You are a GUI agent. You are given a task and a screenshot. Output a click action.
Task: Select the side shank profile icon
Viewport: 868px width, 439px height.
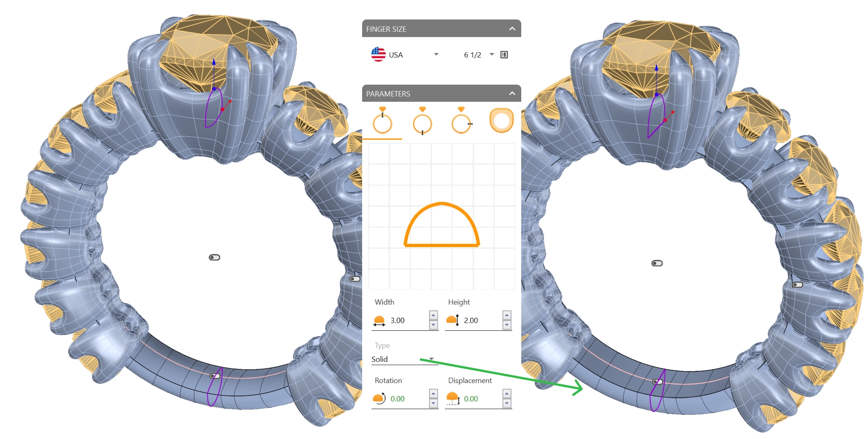[x=462, y=122]
